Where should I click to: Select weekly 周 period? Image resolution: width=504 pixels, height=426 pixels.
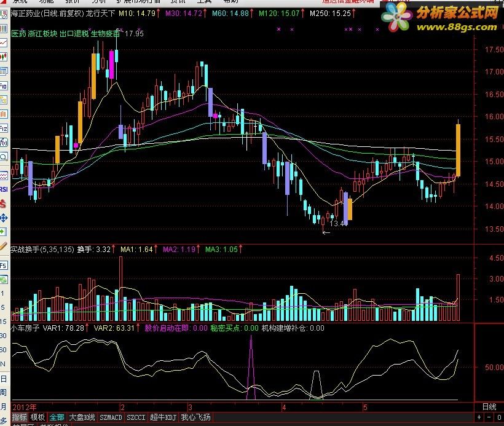click(3, 393)
